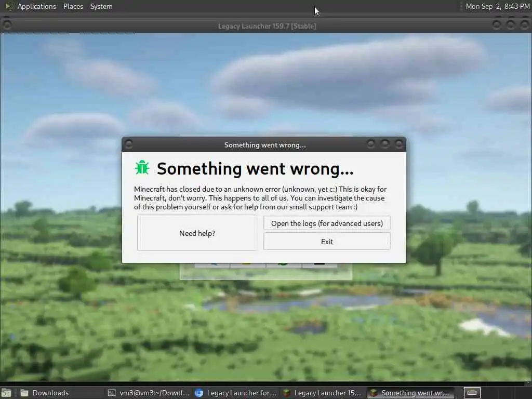
Task: Click the green bug icon in the dialog
Action: coord(142,168)
